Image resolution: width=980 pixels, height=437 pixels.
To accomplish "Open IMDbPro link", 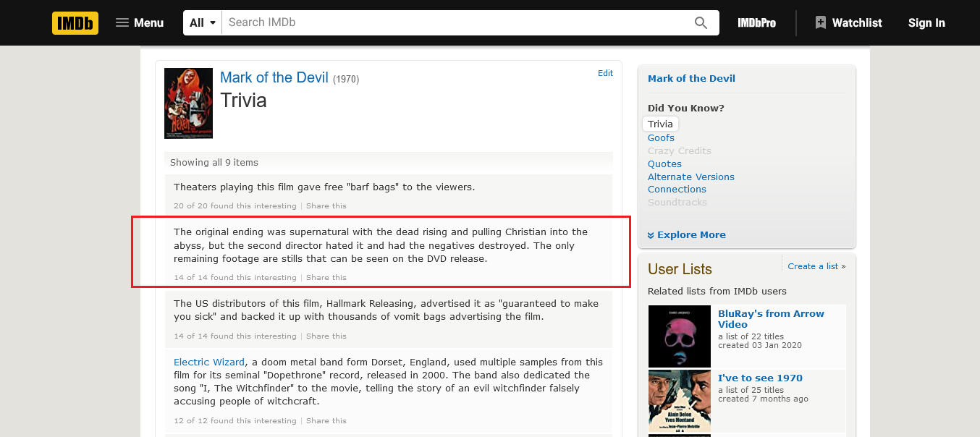I will [x=756, y=22].
